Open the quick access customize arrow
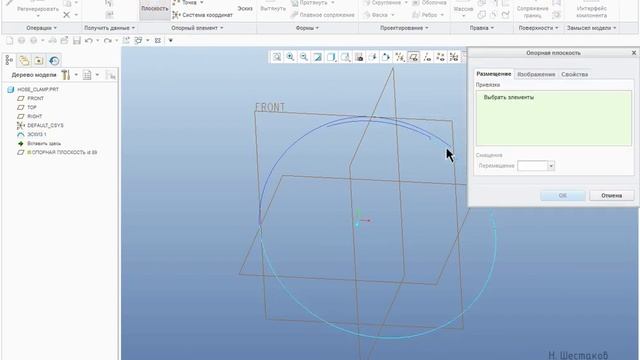 point(171,40)
